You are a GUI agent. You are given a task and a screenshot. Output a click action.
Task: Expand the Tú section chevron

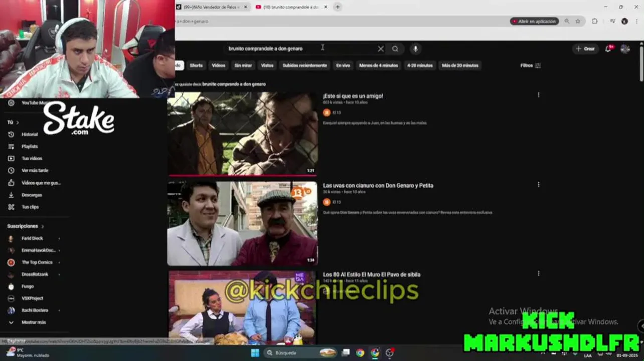[17, 122]
